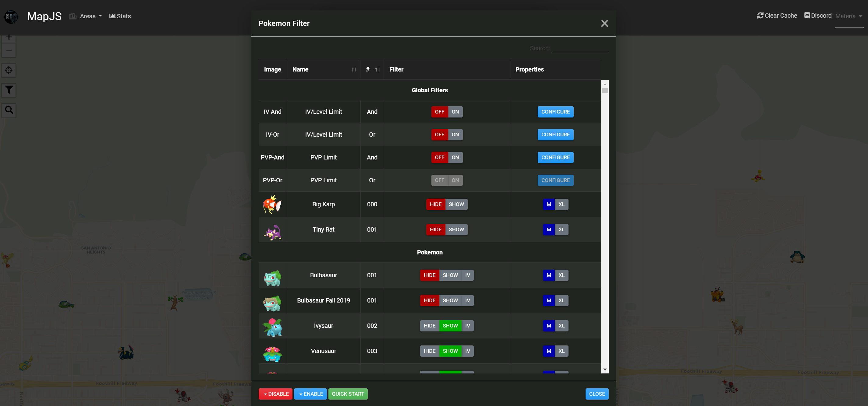The width and height of the screenshot is (868, 406).
Task: Click the filter funnel icon on map
Action: (x=9, y=90)
